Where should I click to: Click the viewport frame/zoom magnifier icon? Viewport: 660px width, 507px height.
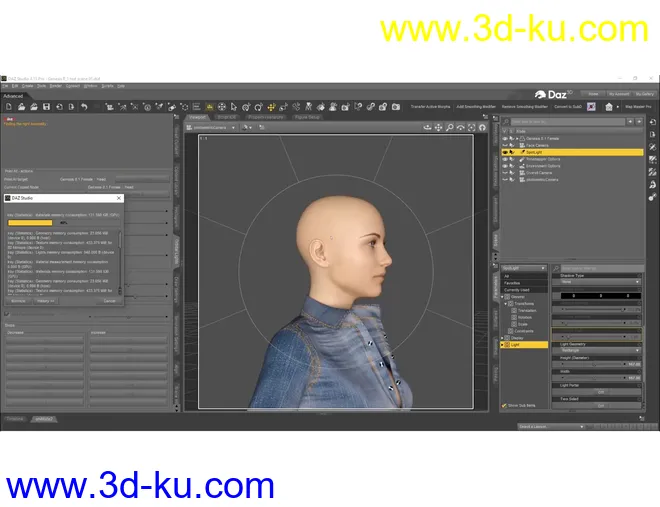pyautogui.click(x=449, y=128)
